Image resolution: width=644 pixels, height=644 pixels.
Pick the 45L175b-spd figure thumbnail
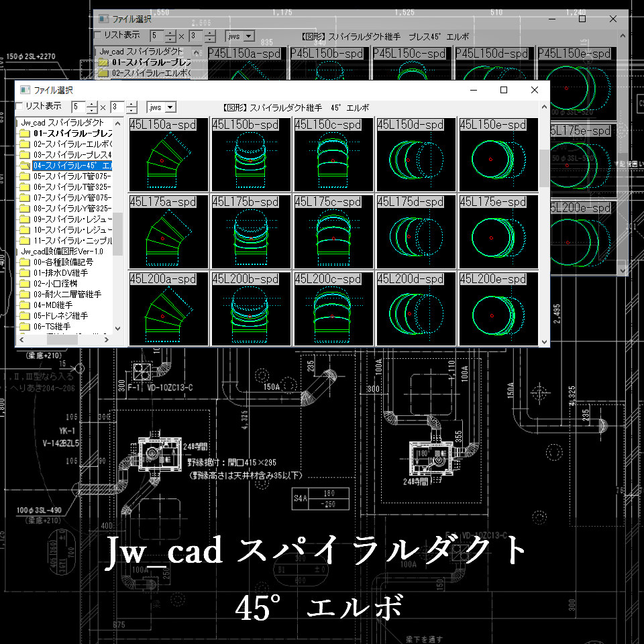(252, 231)
